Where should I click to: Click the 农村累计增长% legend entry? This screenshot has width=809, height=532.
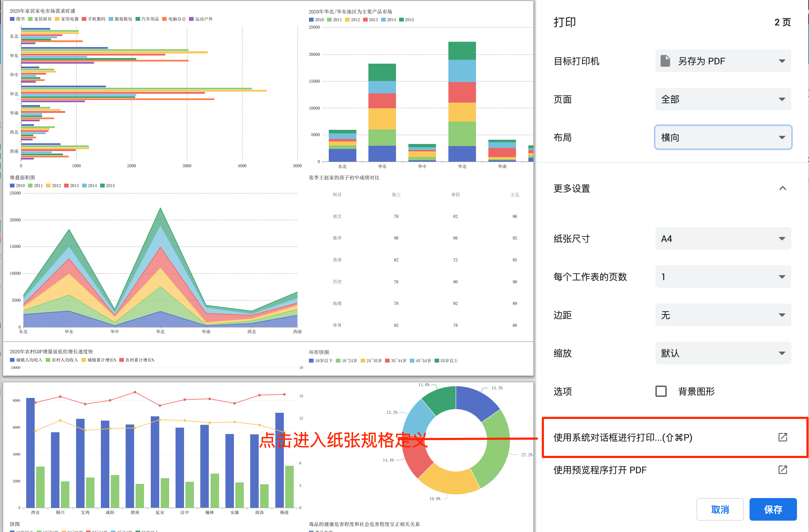click(x=137, y=360)
